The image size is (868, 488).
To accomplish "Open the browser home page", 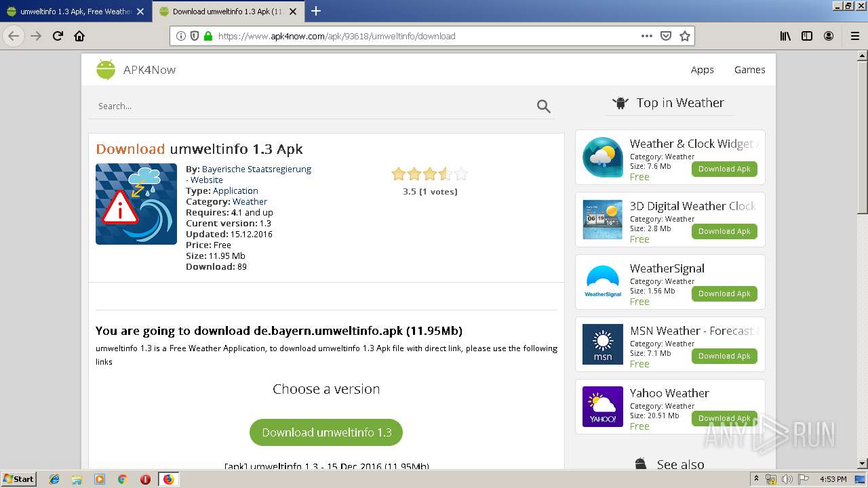I will point(79,36).
